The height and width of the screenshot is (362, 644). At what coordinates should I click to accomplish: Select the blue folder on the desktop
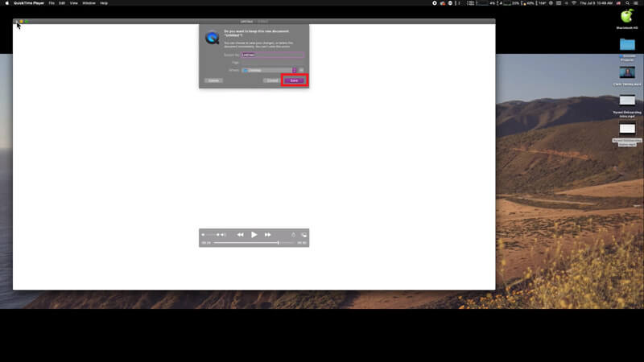(627, 44)
